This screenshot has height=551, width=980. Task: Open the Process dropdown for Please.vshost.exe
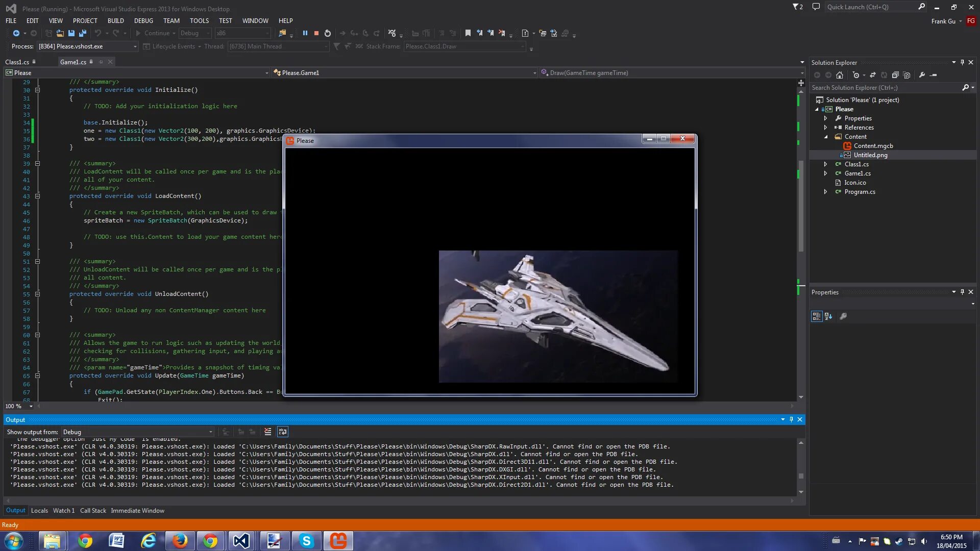[135, 46]
